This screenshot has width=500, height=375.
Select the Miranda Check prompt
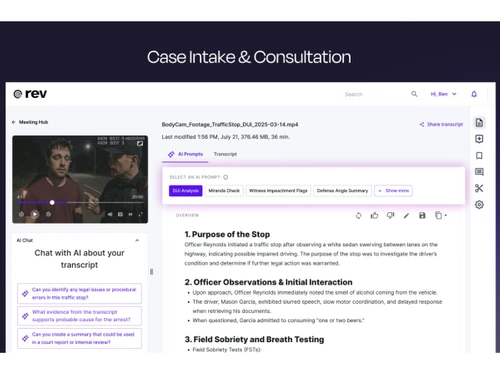tap(224, 191)
